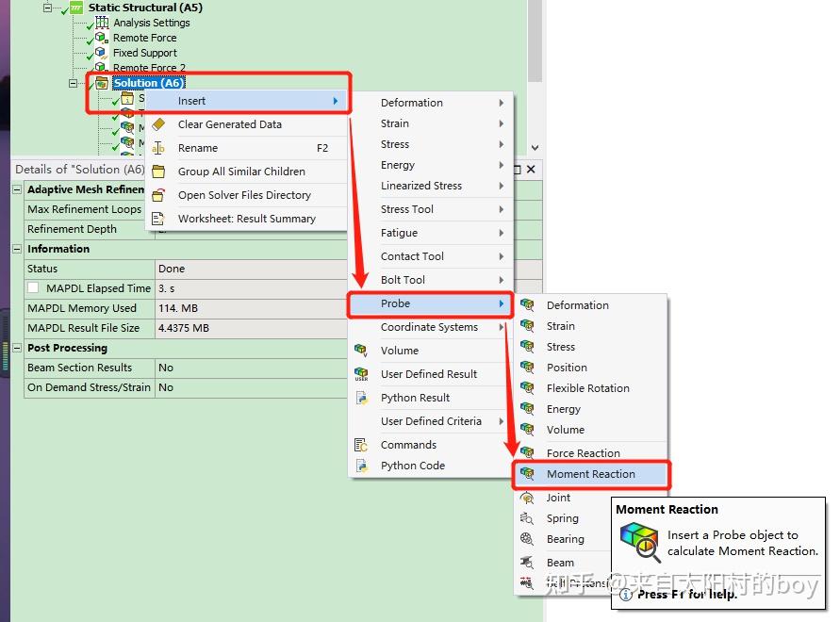Click the Python Result icon
The image size is (840, 622).
[x=362, y=397]
